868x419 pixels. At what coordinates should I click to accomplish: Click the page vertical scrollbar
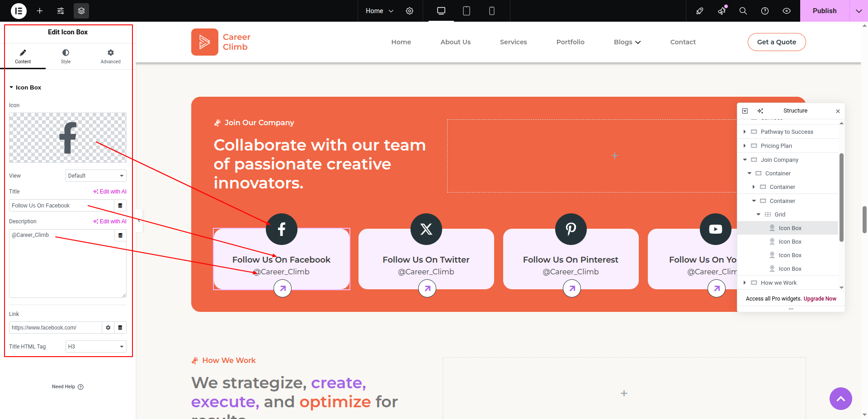tap(864, 219)
